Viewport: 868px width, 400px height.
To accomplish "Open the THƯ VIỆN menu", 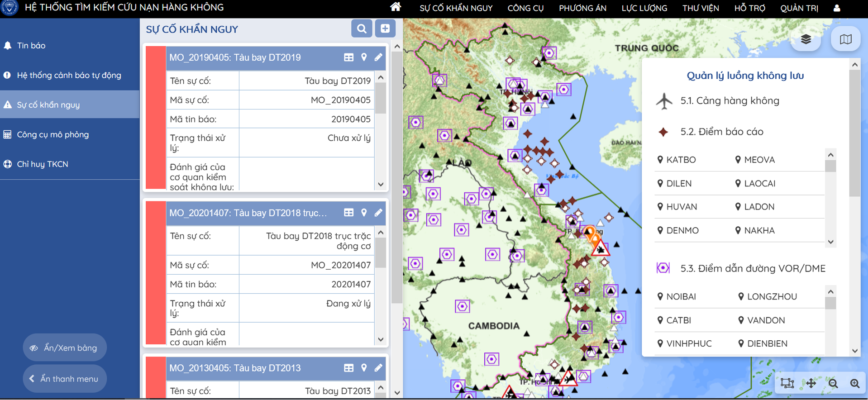I will click(x=701, y=8).
